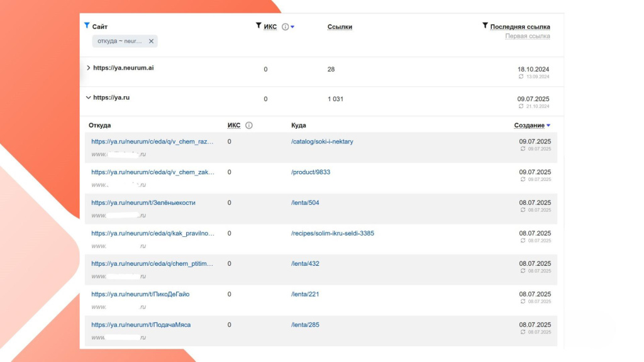Open the ИКС sort dropdown arrow
Screen dimensions: 644x362
(292, 27)
